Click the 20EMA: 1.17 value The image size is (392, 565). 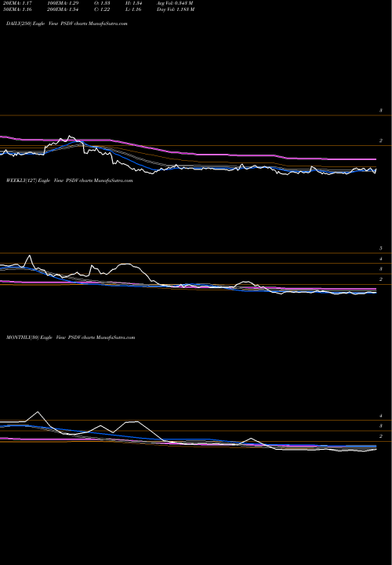(17, 3)
